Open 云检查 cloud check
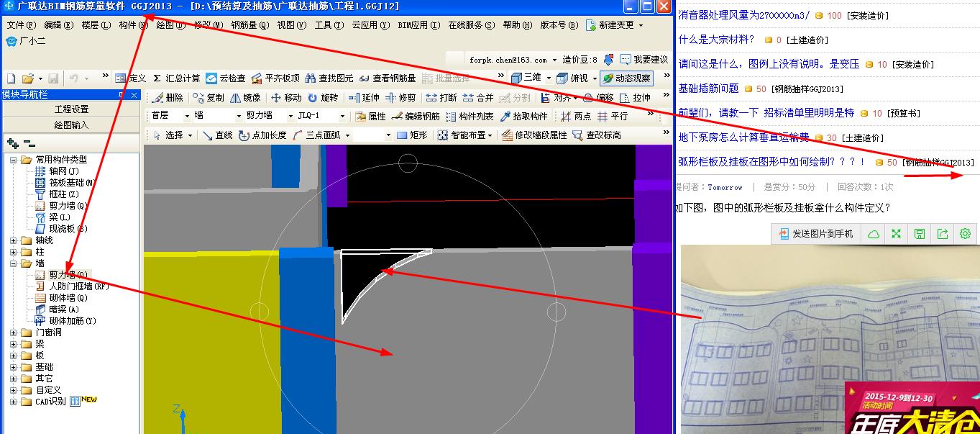The width and height of the screenshot is (980, 434). tap(226, 78)
